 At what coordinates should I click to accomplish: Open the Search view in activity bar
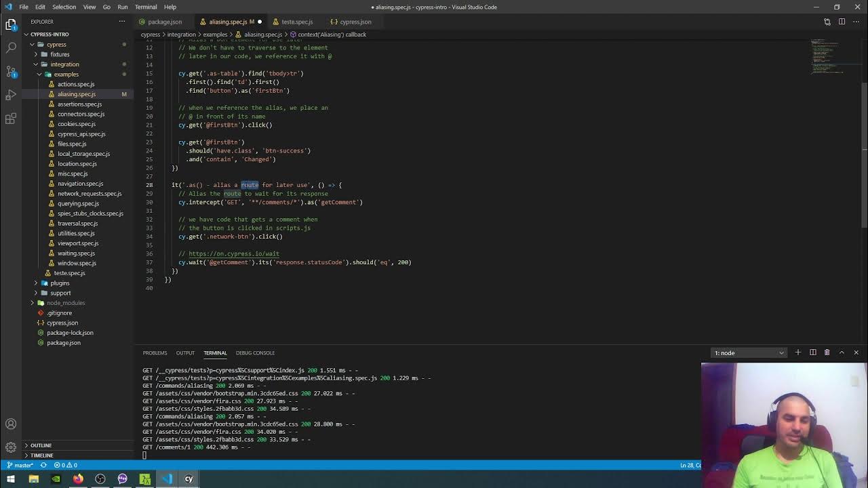tap(11, 48)
